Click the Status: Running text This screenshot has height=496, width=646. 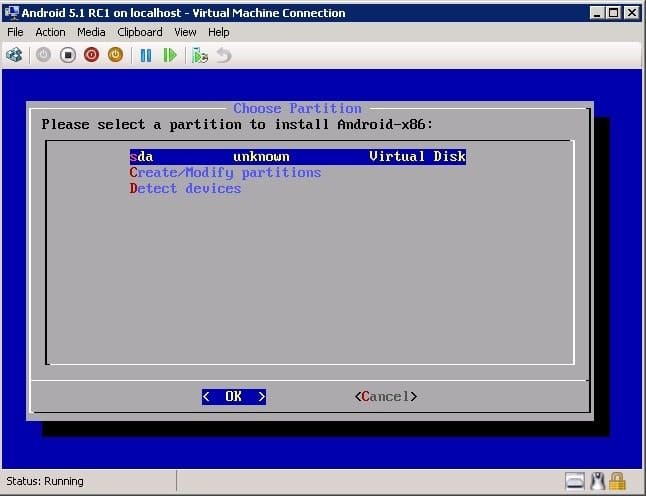point(45,481)
